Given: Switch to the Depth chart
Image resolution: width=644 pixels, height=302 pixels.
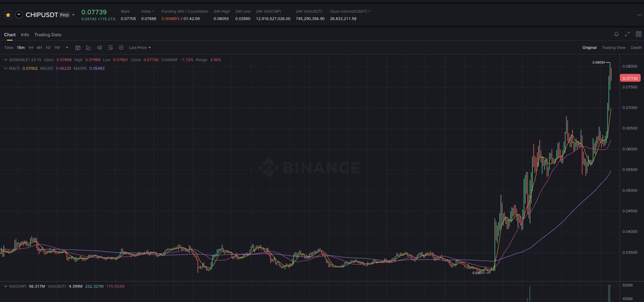Looking at the screenshot, I should [636, 48].
